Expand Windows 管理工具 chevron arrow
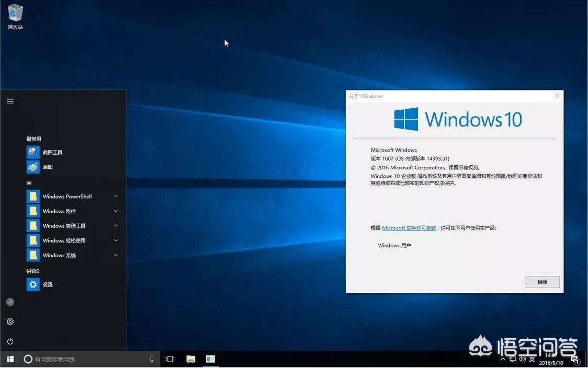 116,226
